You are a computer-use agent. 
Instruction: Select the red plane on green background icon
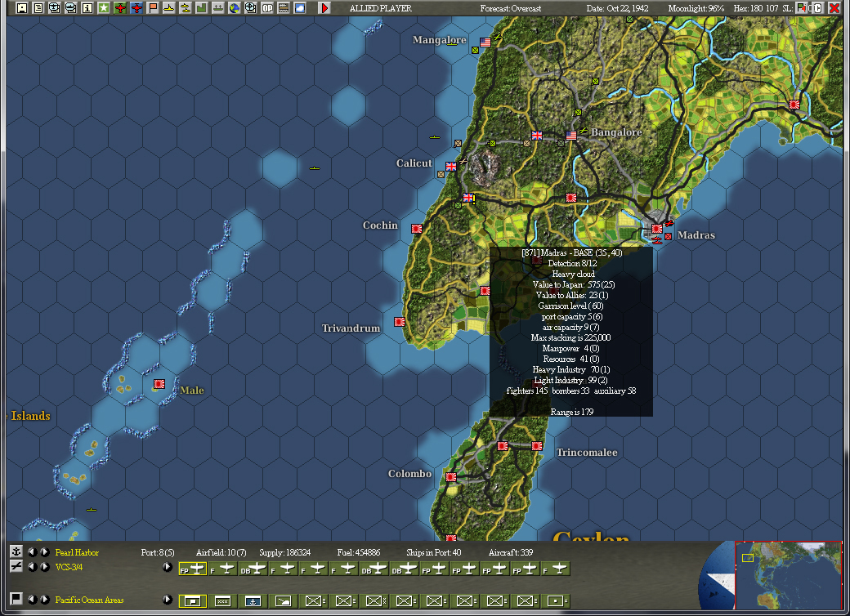(120, 7)
